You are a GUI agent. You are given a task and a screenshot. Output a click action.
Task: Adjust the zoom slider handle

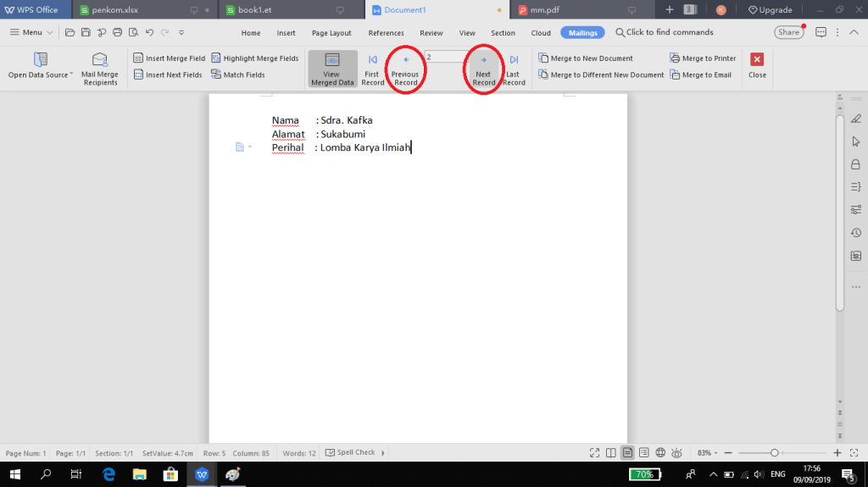pos(774,453)
